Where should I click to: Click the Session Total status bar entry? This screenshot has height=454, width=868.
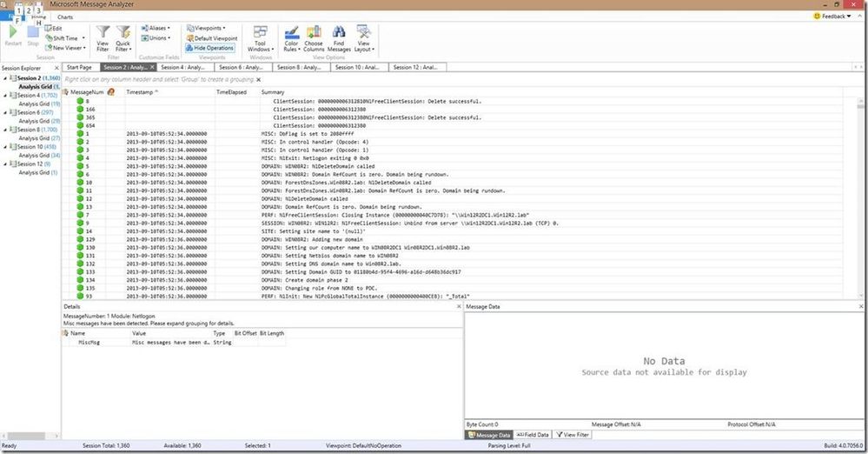click(106, 445)
